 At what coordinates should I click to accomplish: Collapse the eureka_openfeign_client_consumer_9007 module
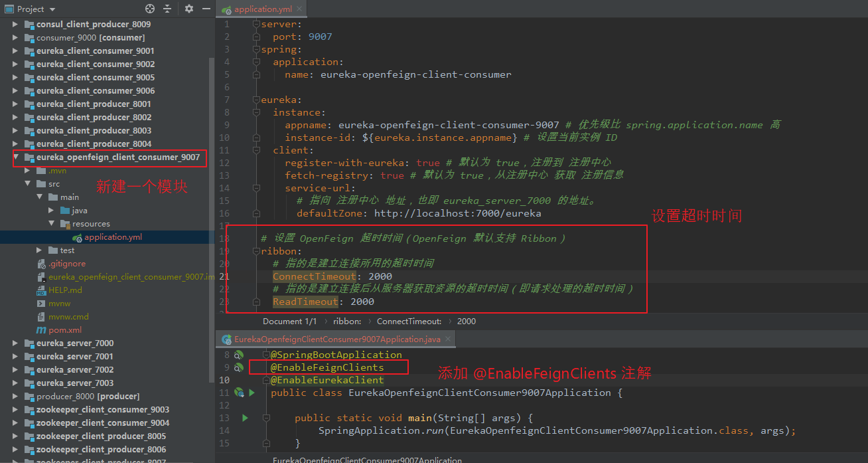pyautogui.click(x=16, y=157)
